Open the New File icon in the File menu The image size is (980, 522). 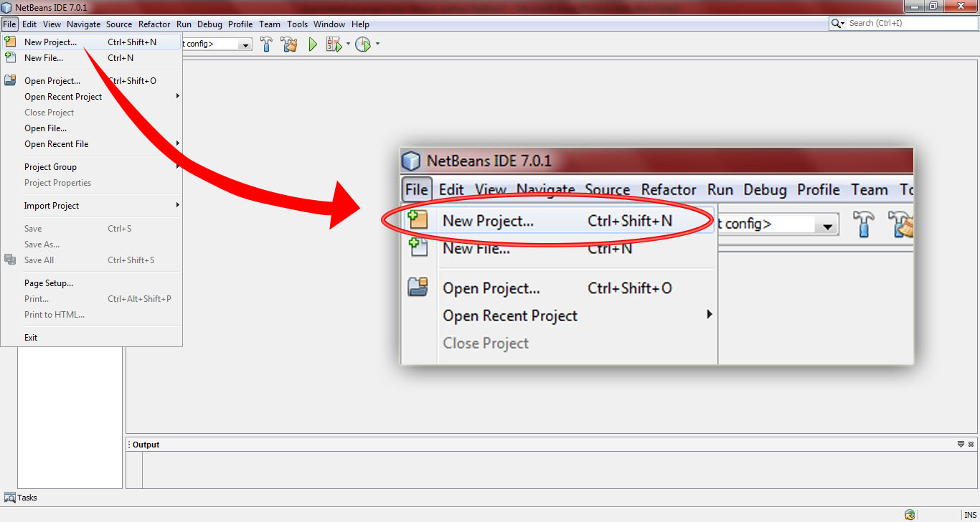coord(10,58)
